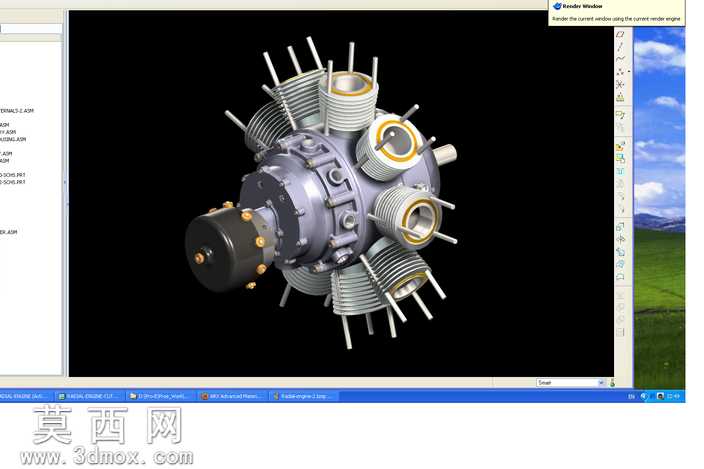Click the cyan icon below Create component
704x469 pixels.
click(x=620, y=171)
